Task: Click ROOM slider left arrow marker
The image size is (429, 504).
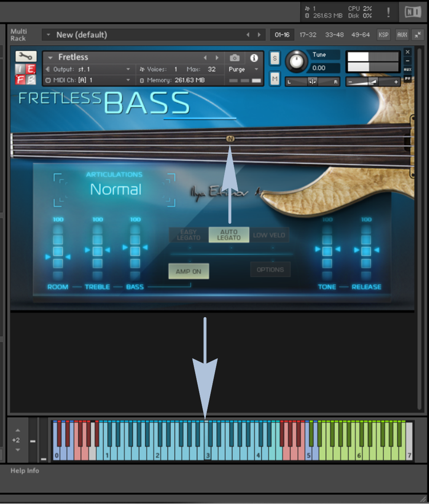Action: (x=48, y=257)
